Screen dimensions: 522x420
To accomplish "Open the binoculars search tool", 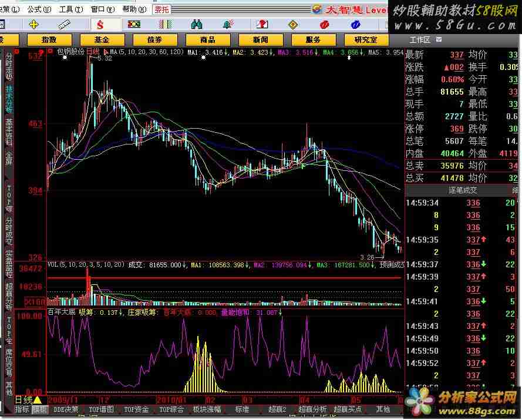I will [x=197, y=24].
